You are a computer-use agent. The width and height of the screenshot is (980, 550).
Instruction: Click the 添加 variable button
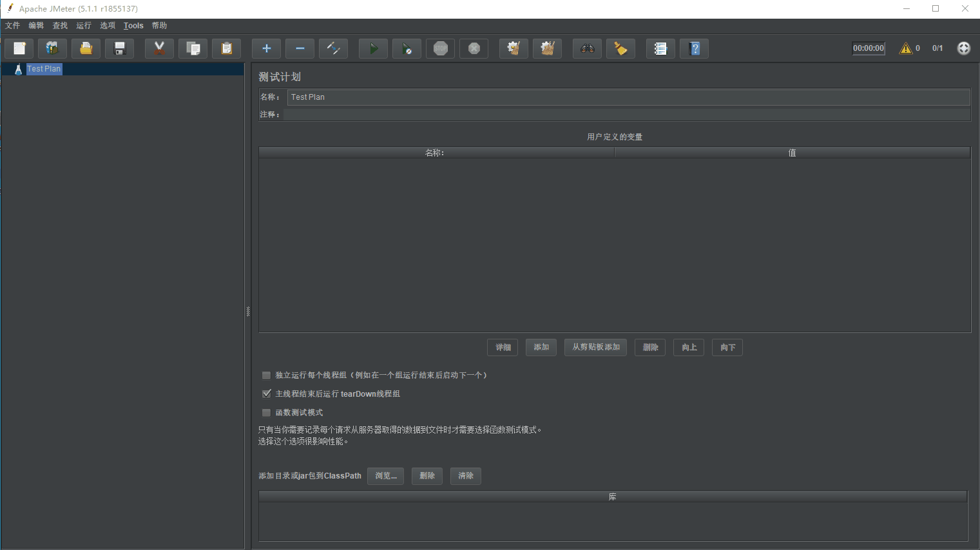click(x=541, y=348)
